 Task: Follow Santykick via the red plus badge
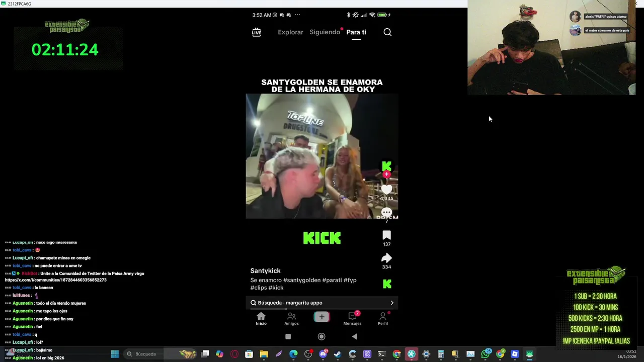(x=386, y=174)
